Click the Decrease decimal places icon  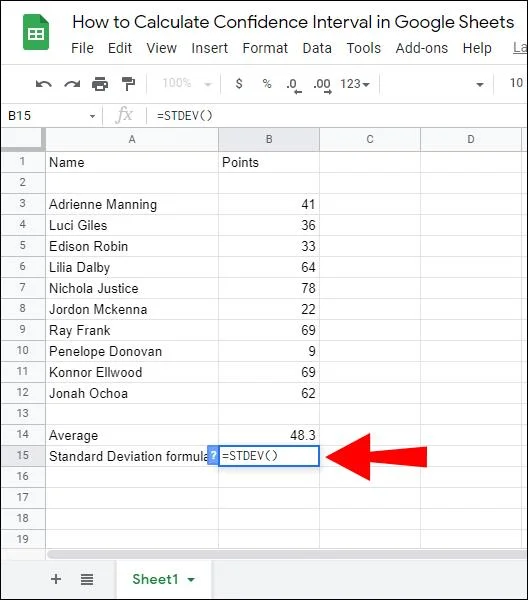point(294,85)
